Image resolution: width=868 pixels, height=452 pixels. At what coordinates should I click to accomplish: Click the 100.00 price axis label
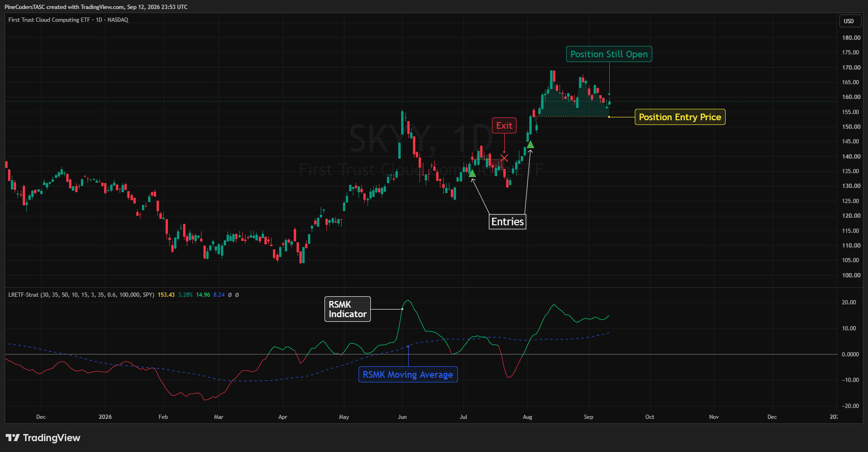[x=851, y=275]
